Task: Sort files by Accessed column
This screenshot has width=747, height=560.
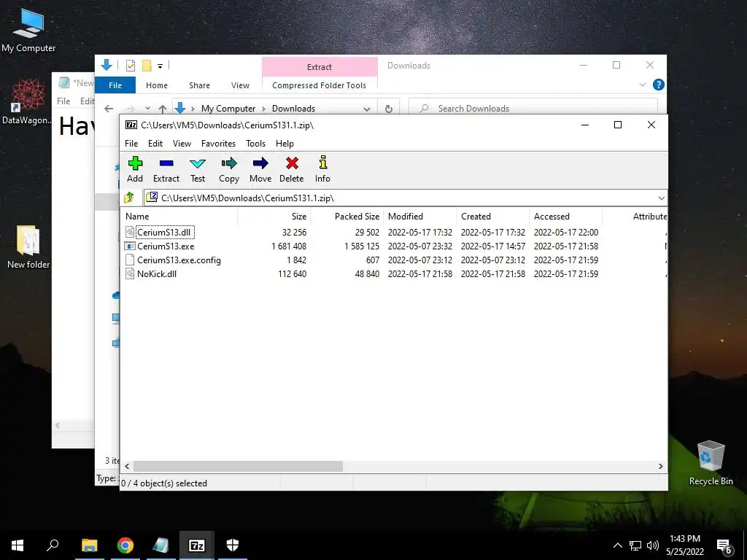Action: 566,216
